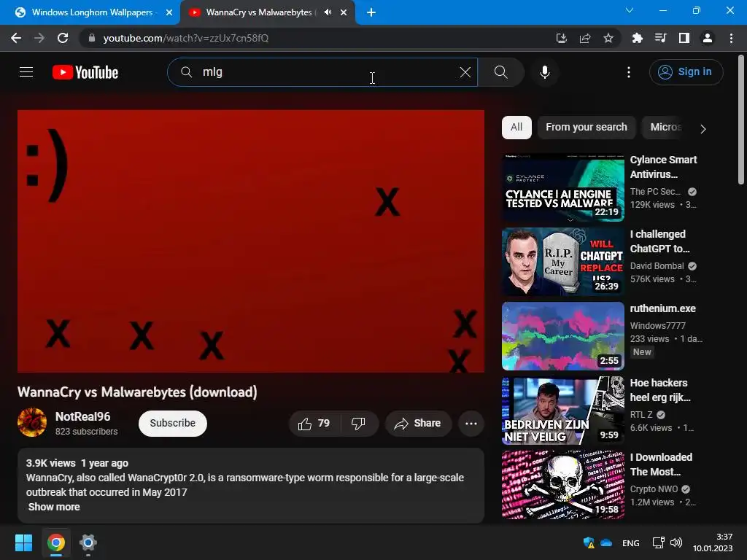Sign in to YouTube

(x=686, y=72)
